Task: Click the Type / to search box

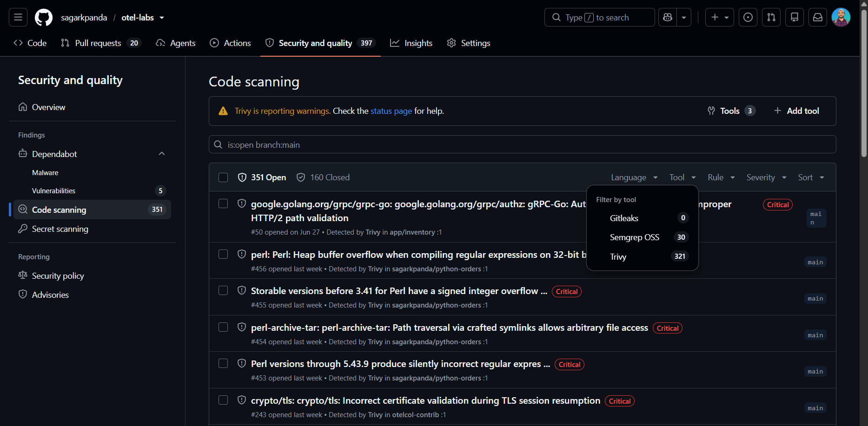Action: (x=599, y=17)
